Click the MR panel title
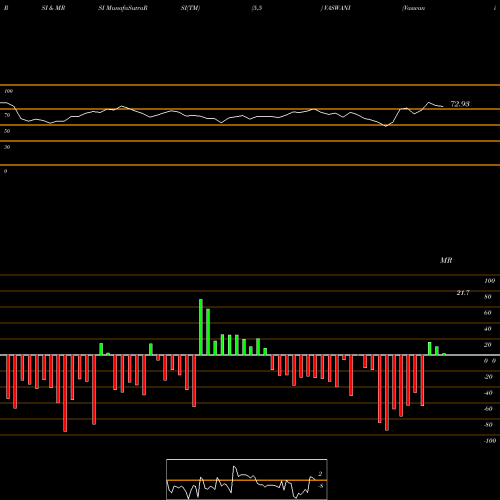 tap(446, 260)
